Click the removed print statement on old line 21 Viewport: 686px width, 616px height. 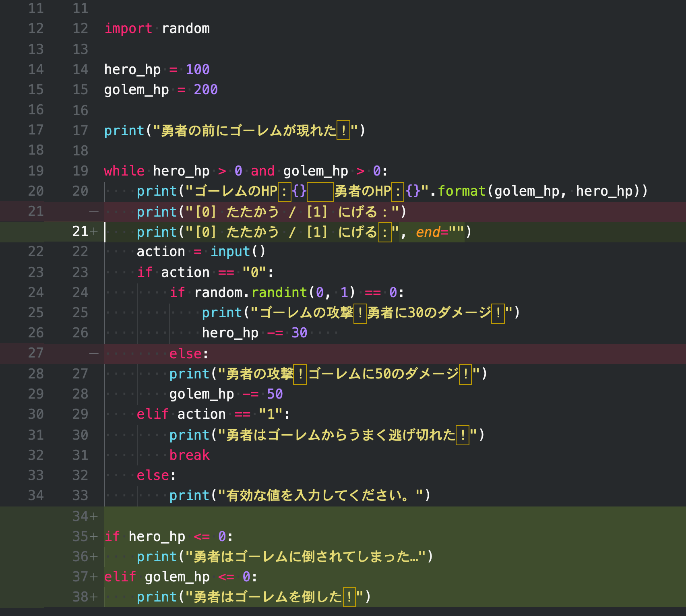[271, 212]
